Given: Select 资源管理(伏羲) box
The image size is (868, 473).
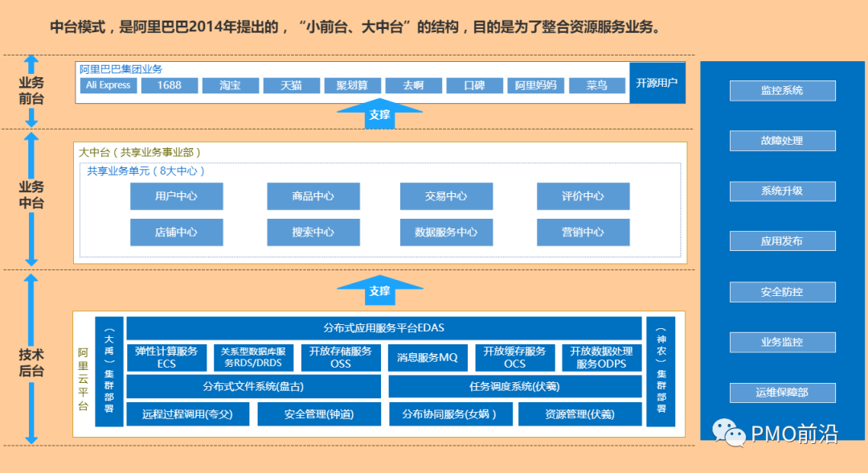Looking at the screenshot, I should click(580, 414).
